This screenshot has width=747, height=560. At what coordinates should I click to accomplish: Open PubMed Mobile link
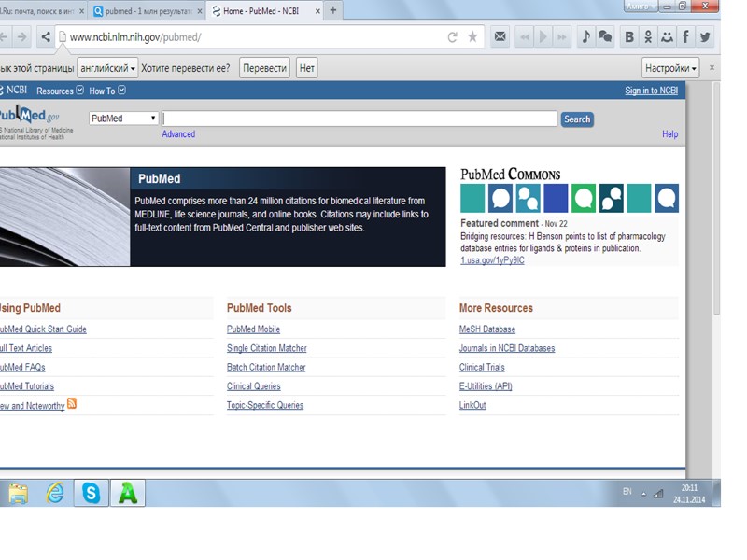253,329
